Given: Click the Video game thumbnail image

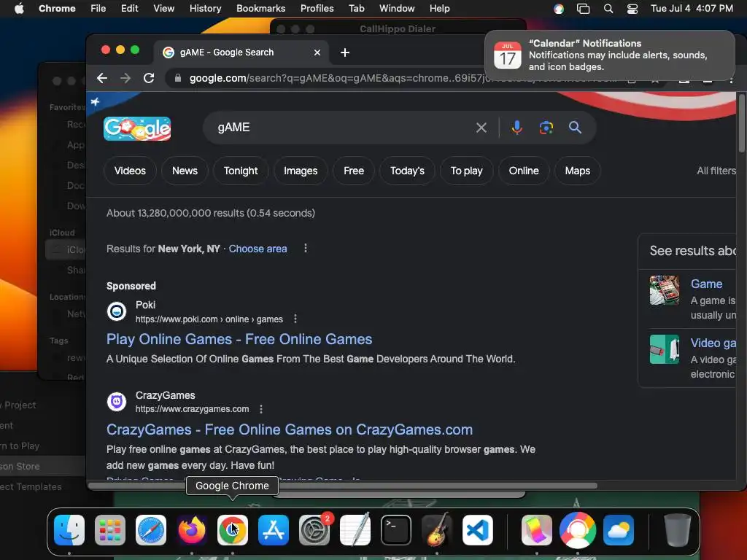Looking at the screenshot, I should [x=665, y=349].
